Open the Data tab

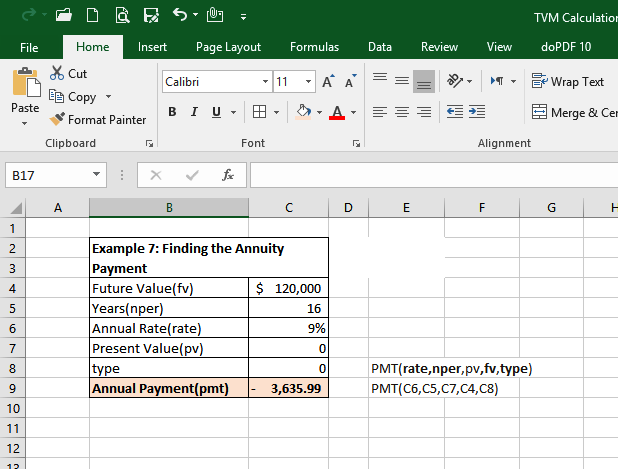380,47
